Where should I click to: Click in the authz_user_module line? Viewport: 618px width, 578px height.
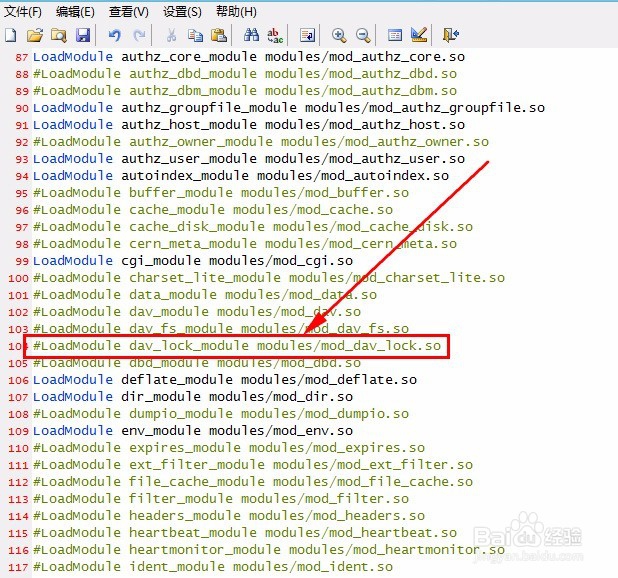[248, 159]
